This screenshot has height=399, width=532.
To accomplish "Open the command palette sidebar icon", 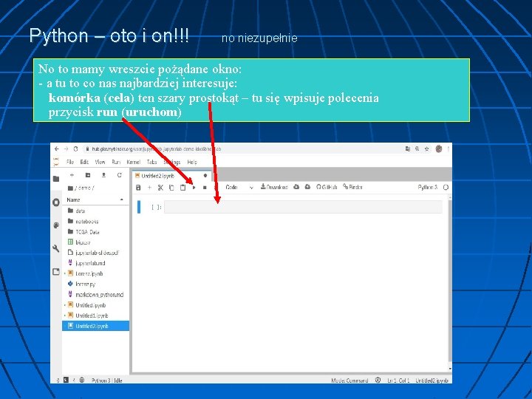I will pos(56,225).
